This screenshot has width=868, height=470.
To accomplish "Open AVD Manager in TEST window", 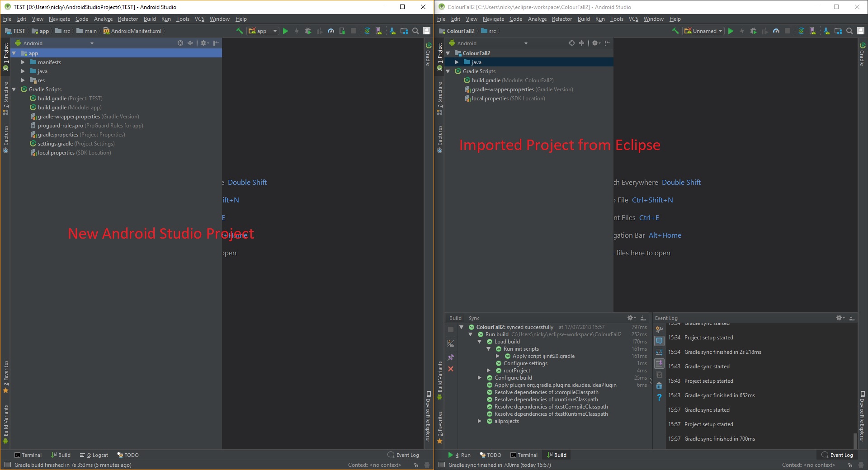I will pyautogui.click(x=379, y=31).
